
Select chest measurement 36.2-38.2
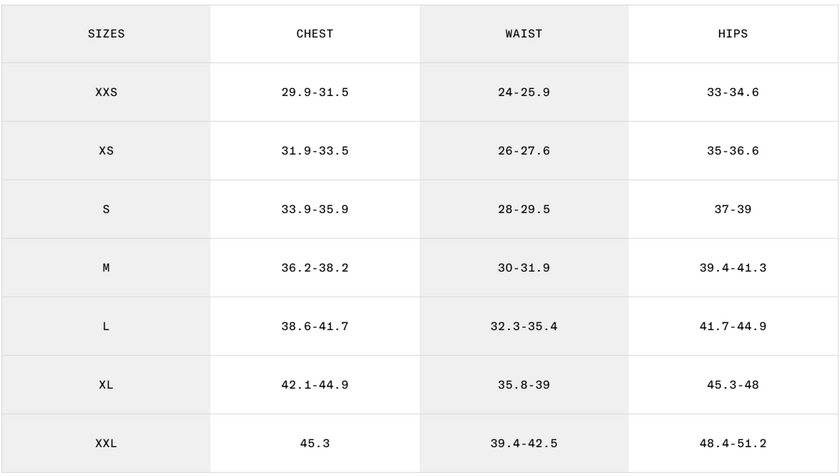(x=315, y=268)
